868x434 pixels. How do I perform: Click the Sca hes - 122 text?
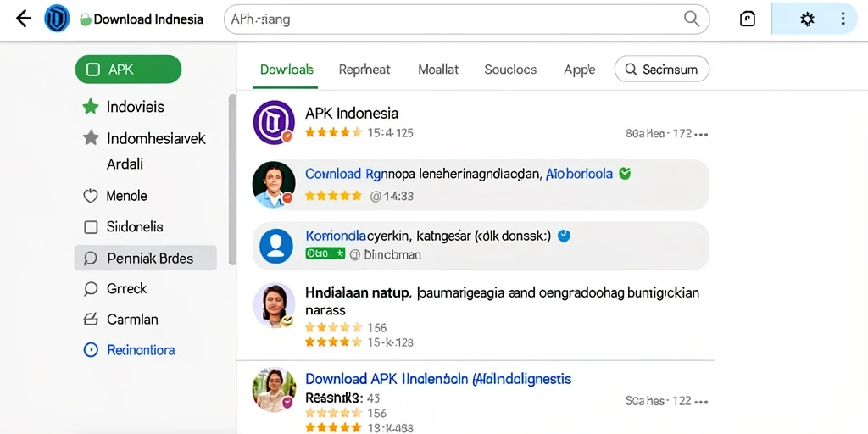tap(658, 401)
